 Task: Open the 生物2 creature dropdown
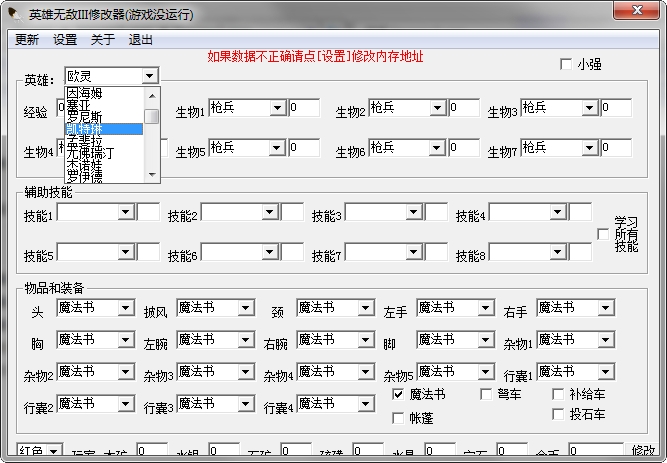point(437,108)
